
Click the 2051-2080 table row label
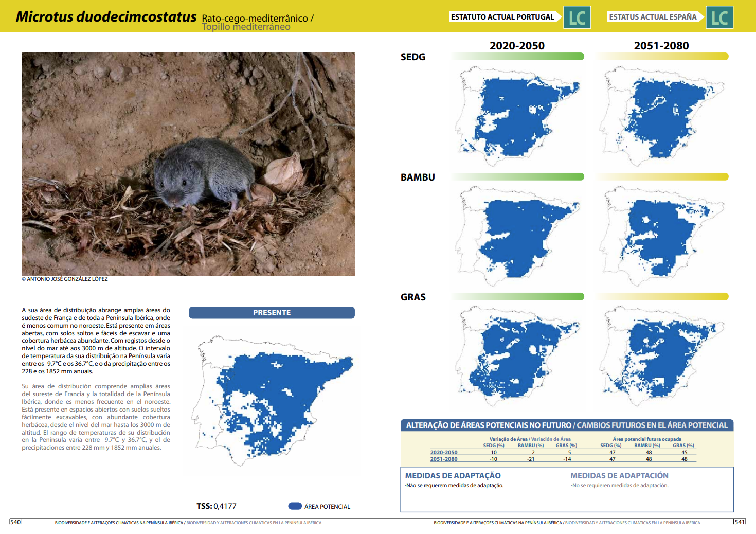(444, 459)
